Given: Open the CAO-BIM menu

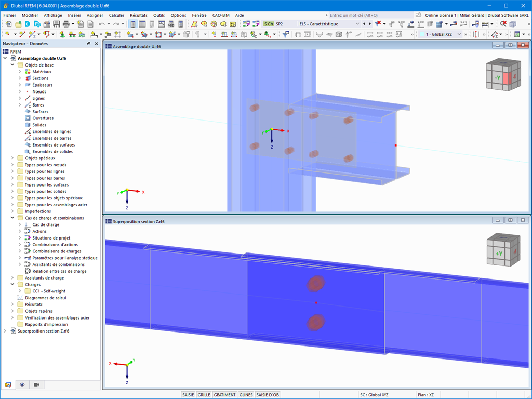Looking at the screenshot, I should (221, 15).
